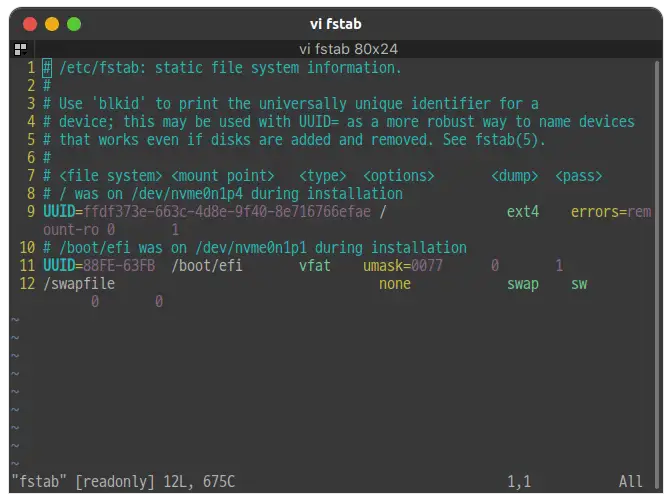Image resolution: width=672 pixels, height=502 pixels.
Task: Click the 'umask=0077' option
Action: [402, 266]
